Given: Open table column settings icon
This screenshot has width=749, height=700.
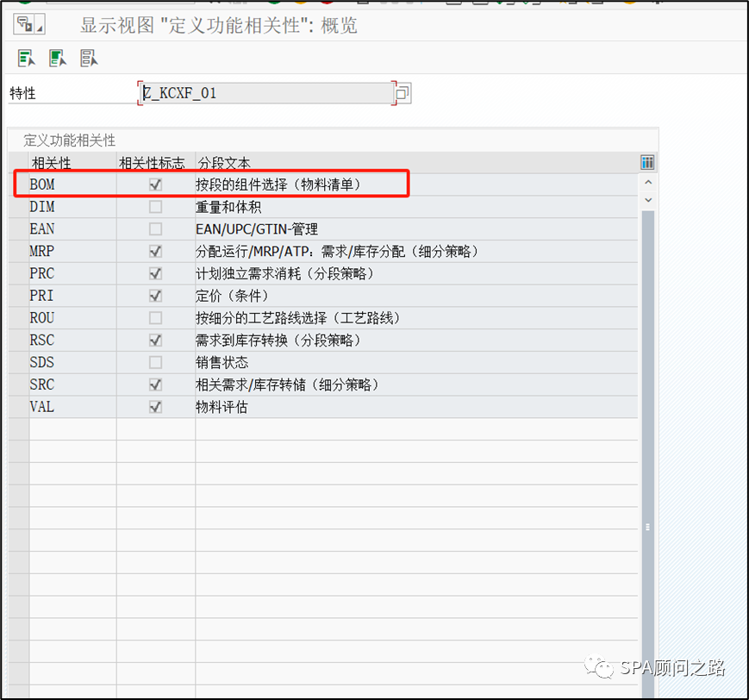Looking at the screenshot, I should [x=647, y=162].
